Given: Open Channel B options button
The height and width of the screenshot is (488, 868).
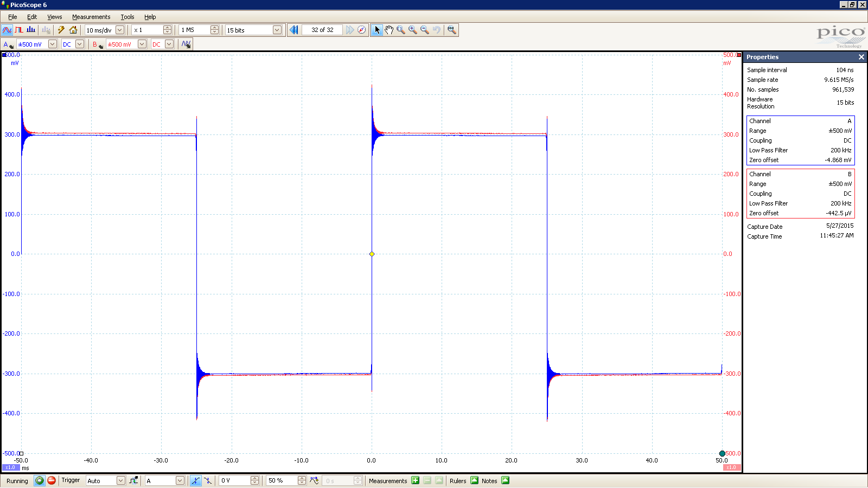Looking at the screenshot, I should 97,44.
